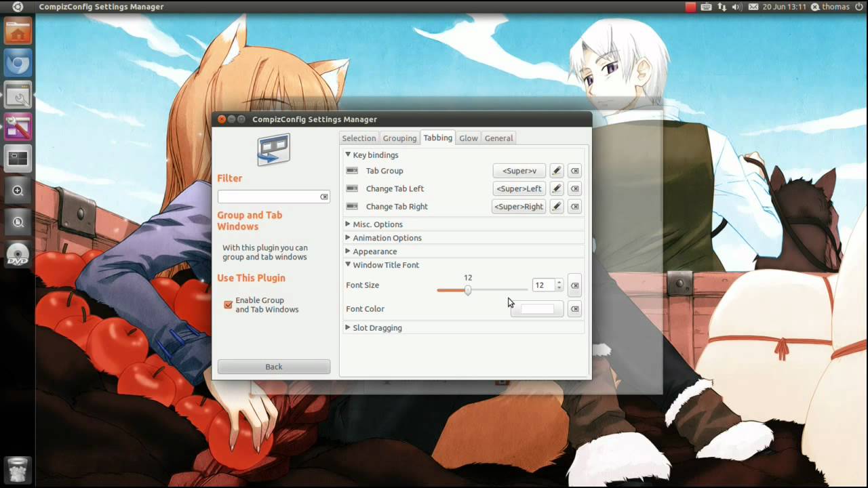The width and height of the screenshot is (868, 488).
Task: Edit the Tab Group key binding
Action: pos(557,171)
